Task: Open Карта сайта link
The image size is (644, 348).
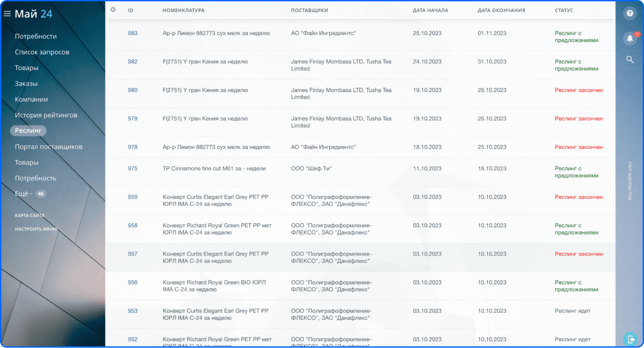Action: pos(30,215)
